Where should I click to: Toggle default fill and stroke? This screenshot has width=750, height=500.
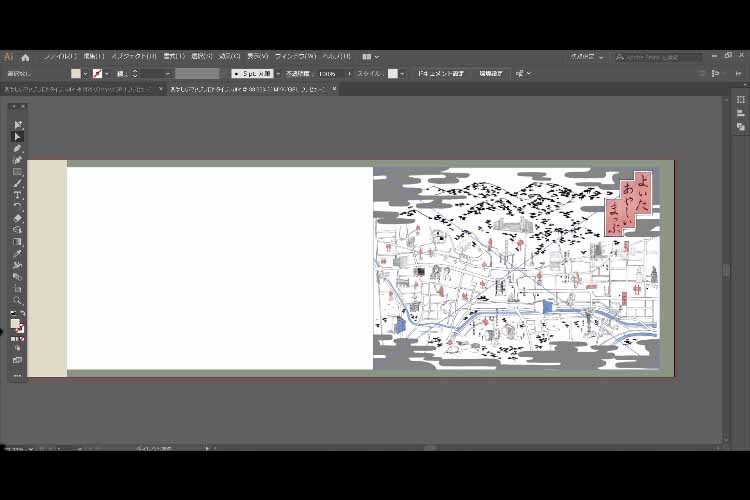point(13,314)
